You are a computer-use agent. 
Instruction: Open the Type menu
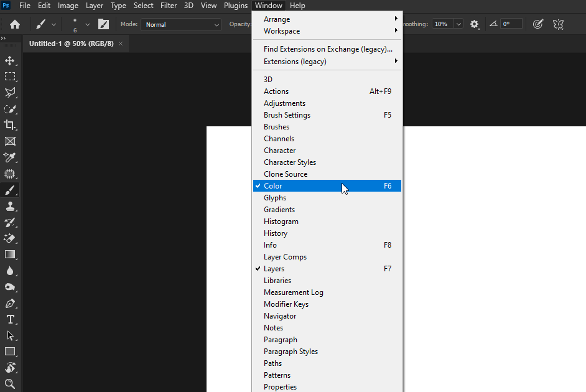[x=118, y=6]
